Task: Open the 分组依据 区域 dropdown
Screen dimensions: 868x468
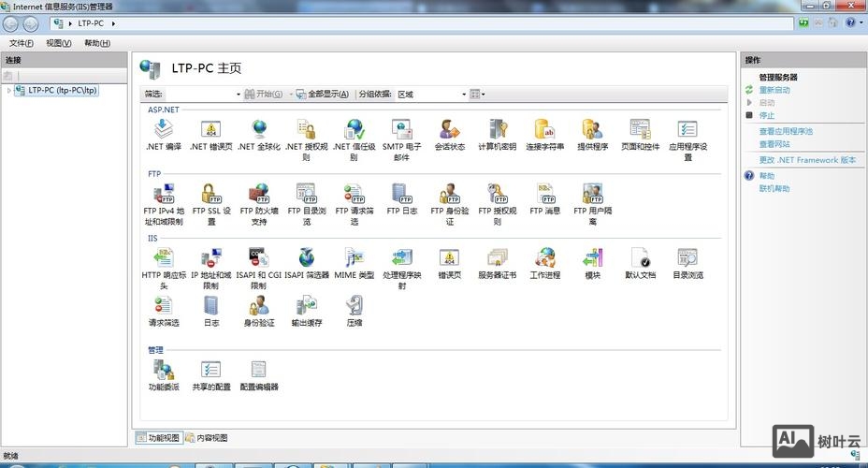Action: pyautogui.click(x=432, y=95)
